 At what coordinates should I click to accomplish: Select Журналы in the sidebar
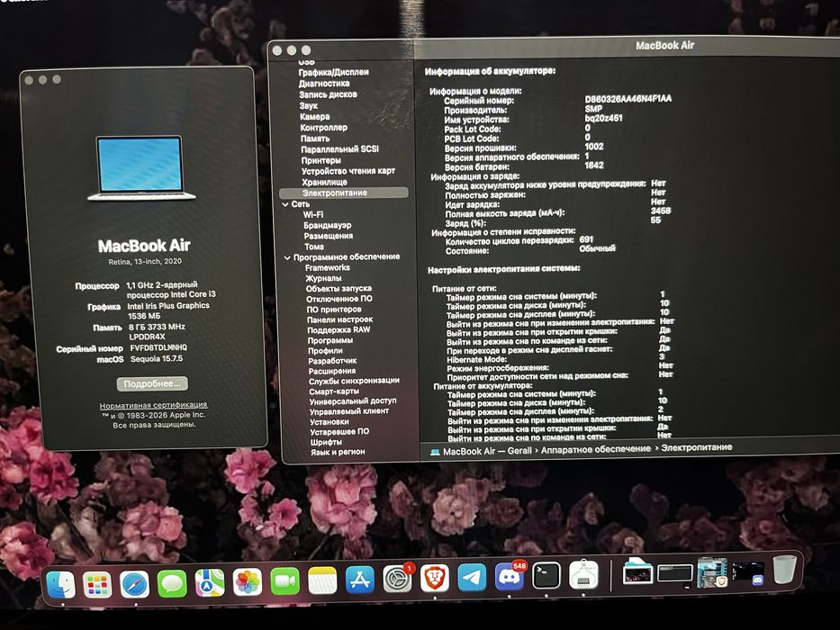[x=323, y=279]
